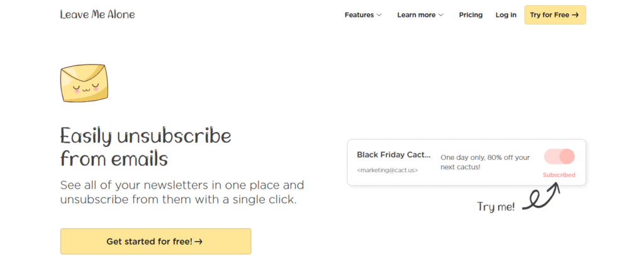Click the Try for Free button

[x=555, y=15]
